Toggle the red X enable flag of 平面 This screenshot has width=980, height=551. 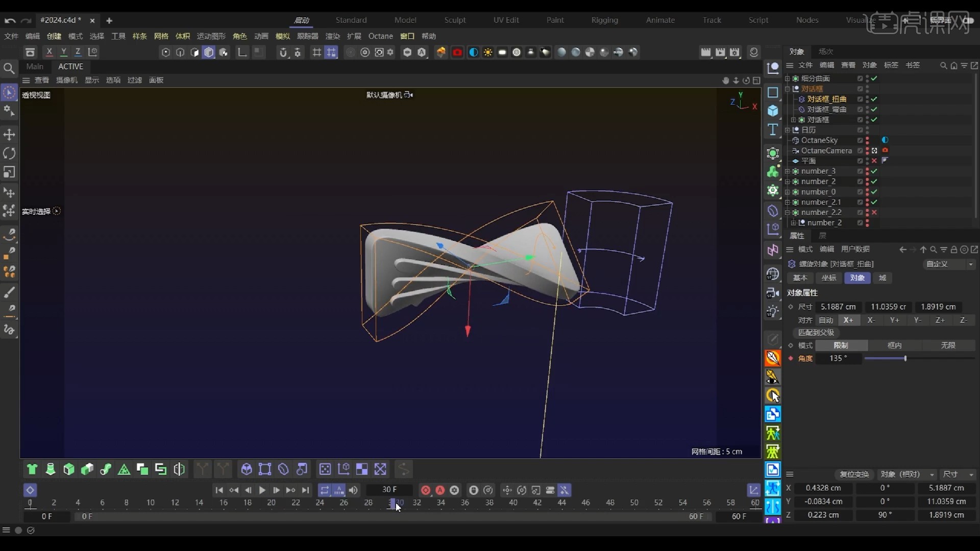pyautogui.click(x=874, y=161)
